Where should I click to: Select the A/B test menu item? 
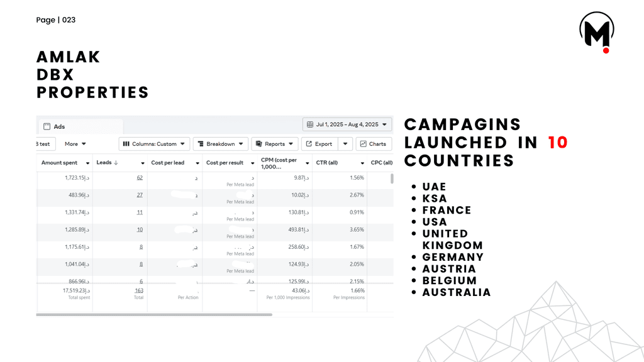(43, 144)
